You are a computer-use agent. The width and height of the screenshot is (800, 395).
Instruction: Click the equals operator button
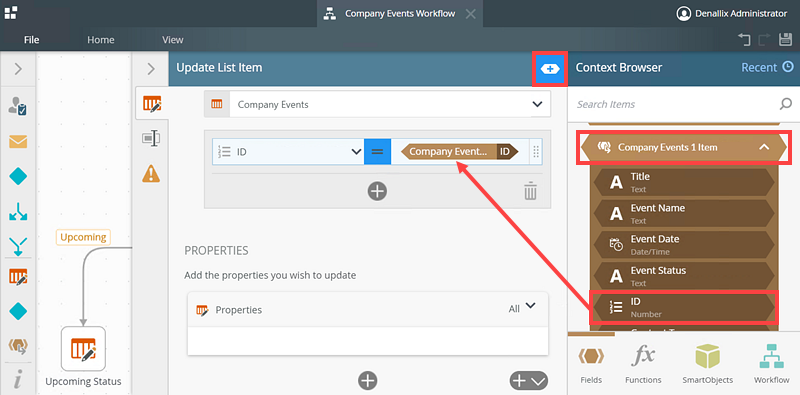377,152
